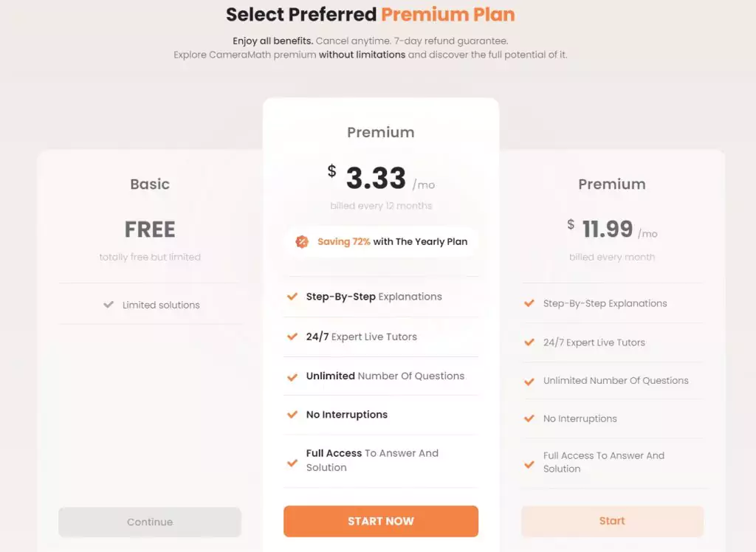Click the discount badge icon beside Saving 72%

302,242
